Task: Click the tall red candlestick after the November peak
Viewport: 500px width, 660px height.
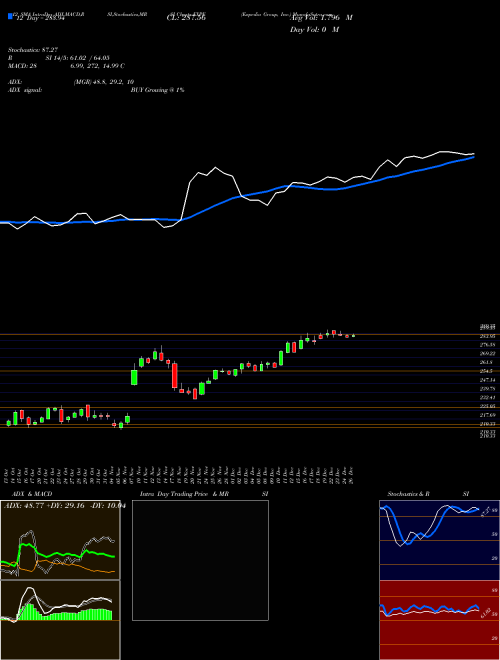Action: point(174,376)
